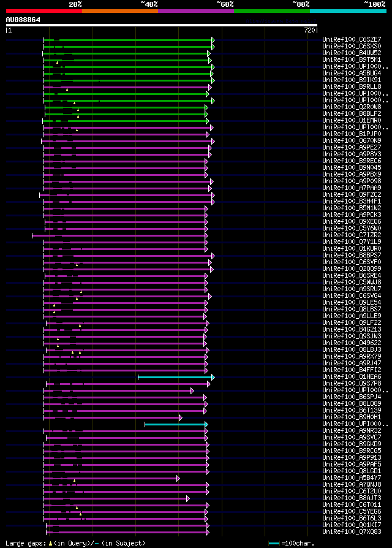Screen dimensions: 392x548
Task: Click the yellow gap marker in the A5B4Y7 row
Action: pyautogui.click(x=74, y=481)
